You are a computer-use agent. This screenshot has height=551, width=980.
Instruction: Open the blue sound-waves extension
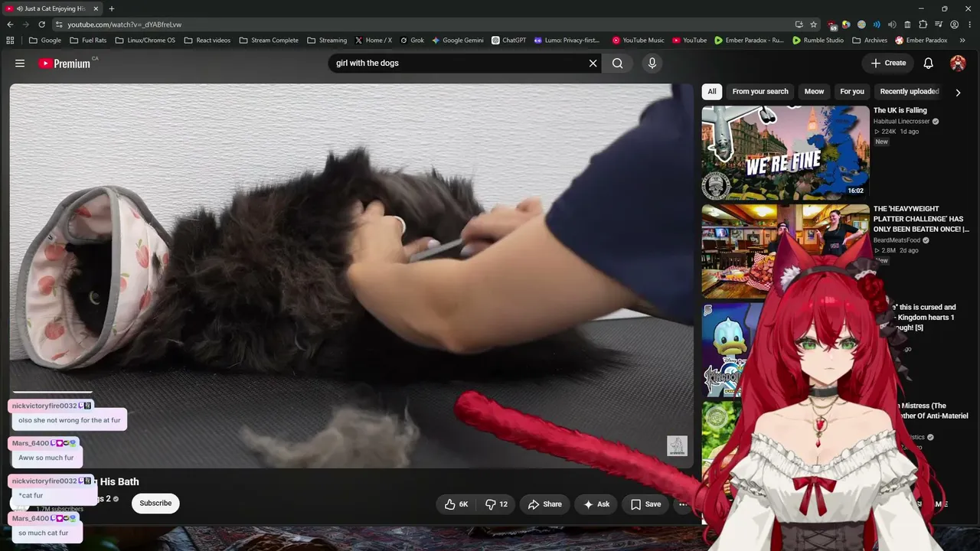tap(877, 24)
